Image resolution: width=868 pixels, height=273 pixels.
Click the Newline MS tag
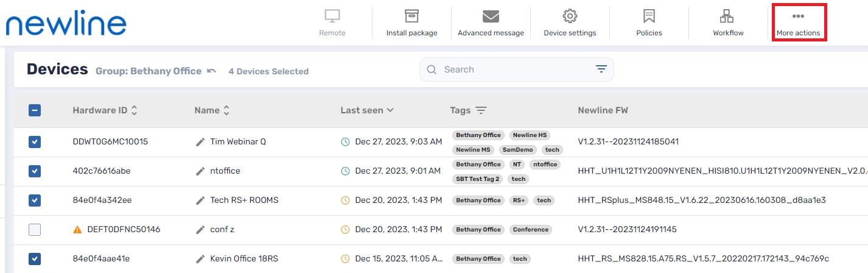pos(474,150)
